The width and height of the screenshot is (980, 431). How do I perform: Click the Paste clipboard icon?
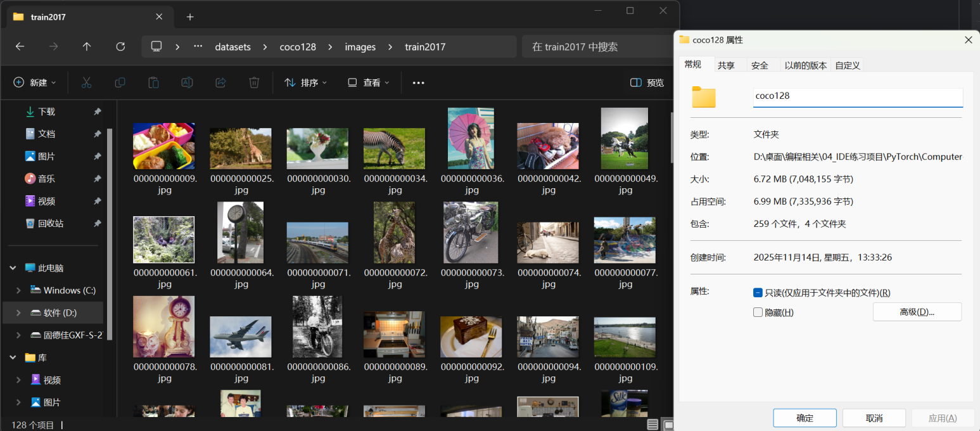(x=153, y=82)
